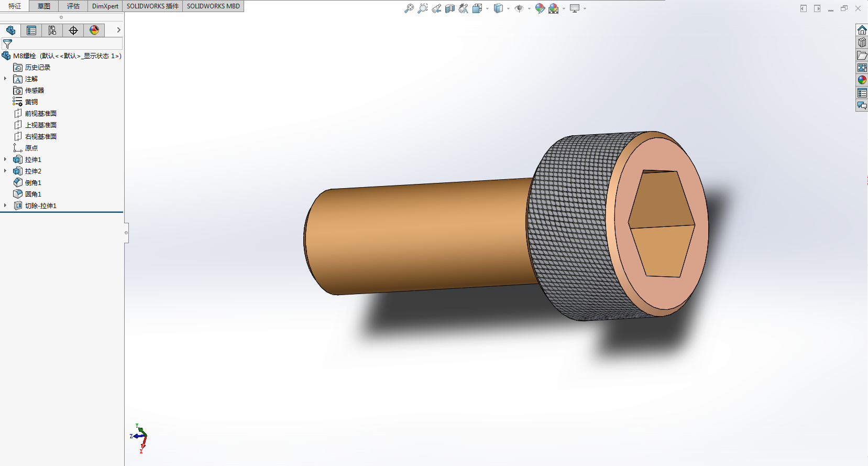Switch to the 草图 tab
Viewport: 868px width, 466px height.
click(x=44, y=6)
